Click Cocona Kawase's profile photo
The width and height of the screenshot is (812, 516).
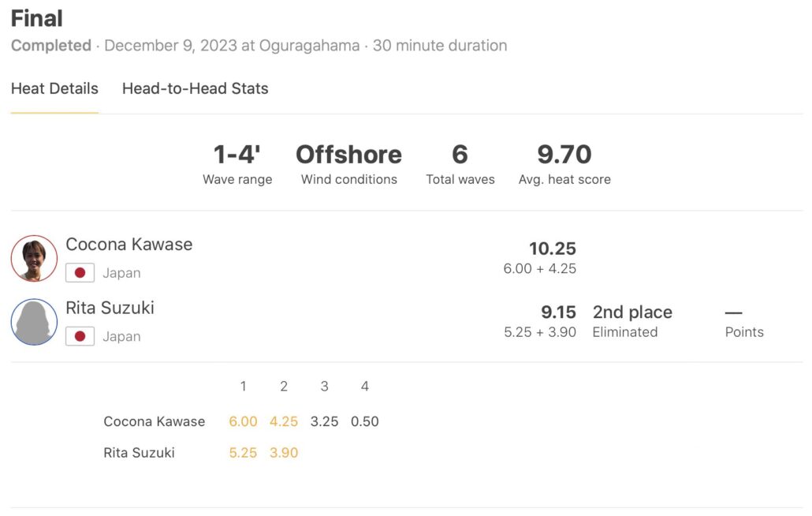point(34,259)
